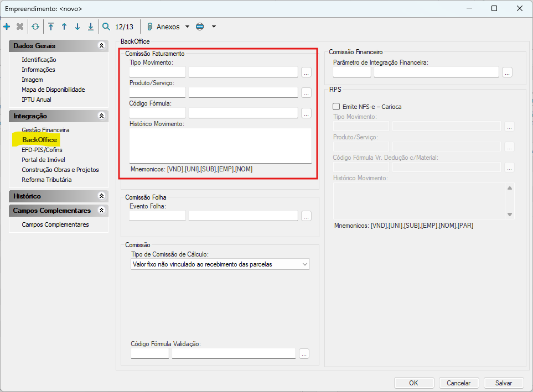The image size is (533, 392).
Task: Enable Emite NFS-e – Carioca checkbox
Action: pyautogui.click(x=336, y=107)
